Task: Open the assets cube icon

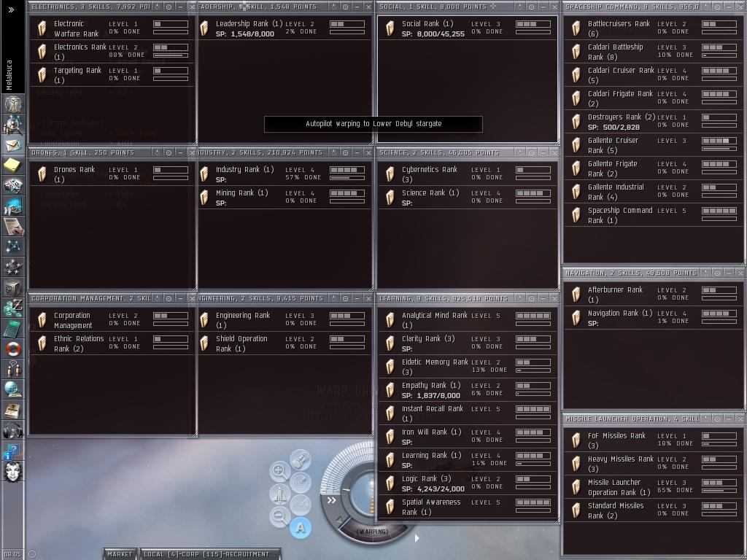Action: pos(13,287)
